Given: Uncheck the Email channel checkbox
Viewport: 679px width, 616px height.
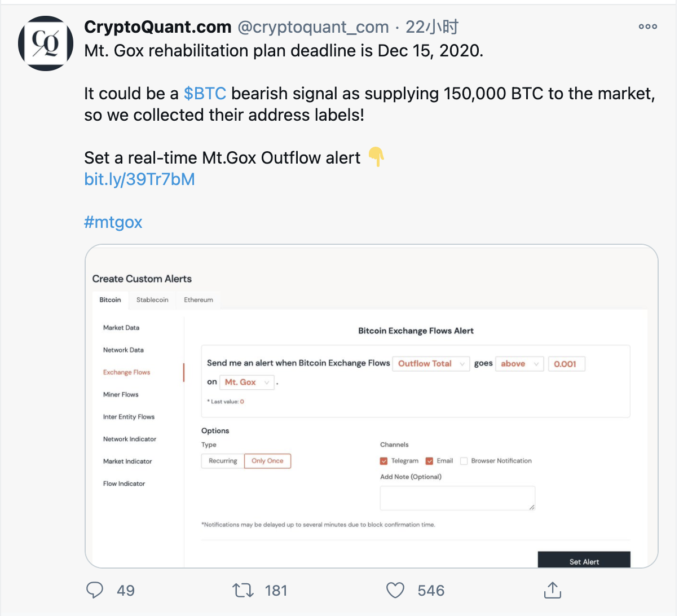Looking at the screenshot, I should pyautogui.click(x=429, y=461).
